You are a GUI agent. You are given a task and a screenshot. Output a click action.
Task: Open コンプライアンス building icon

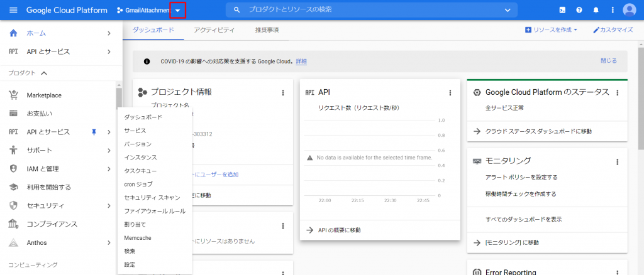tap(14, 224)
